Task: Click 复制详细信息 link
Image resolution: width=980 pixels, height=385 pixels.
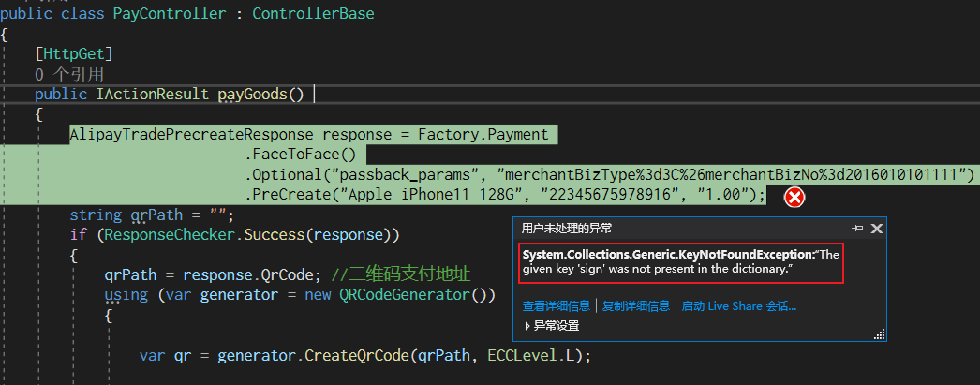Action: pyautogui.click(x=635, y=306)
